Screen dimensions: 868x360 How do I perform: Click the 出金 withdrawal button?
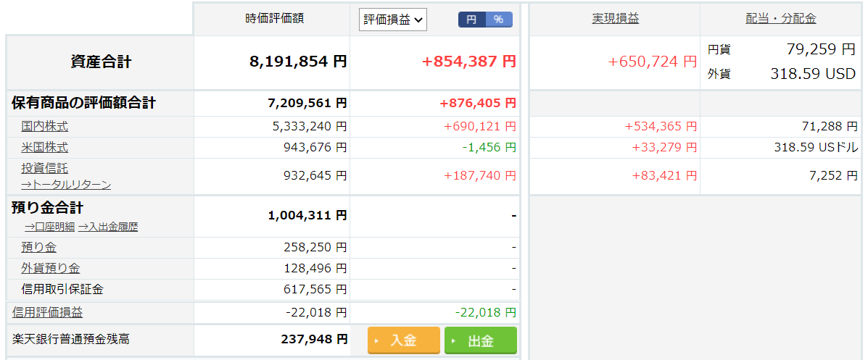click(481, 340)
